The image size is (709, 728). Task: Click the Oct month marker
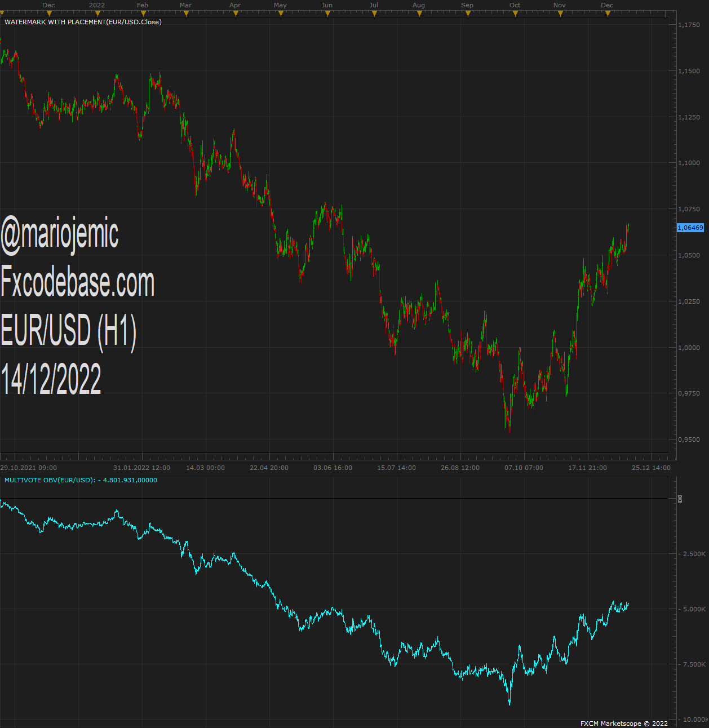coord(515,5)
